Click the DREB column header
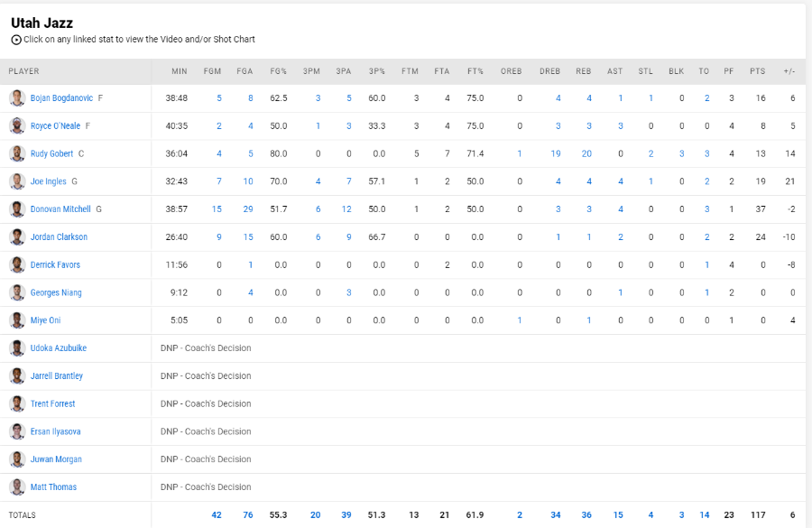Image resolution: width=812 pixels, height=528 pixels. [549, 71]
